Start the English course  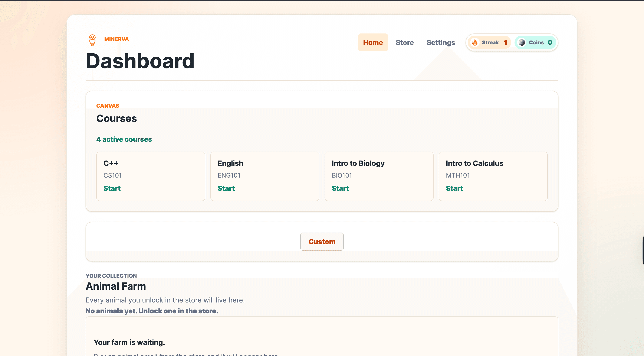point(226,188)
